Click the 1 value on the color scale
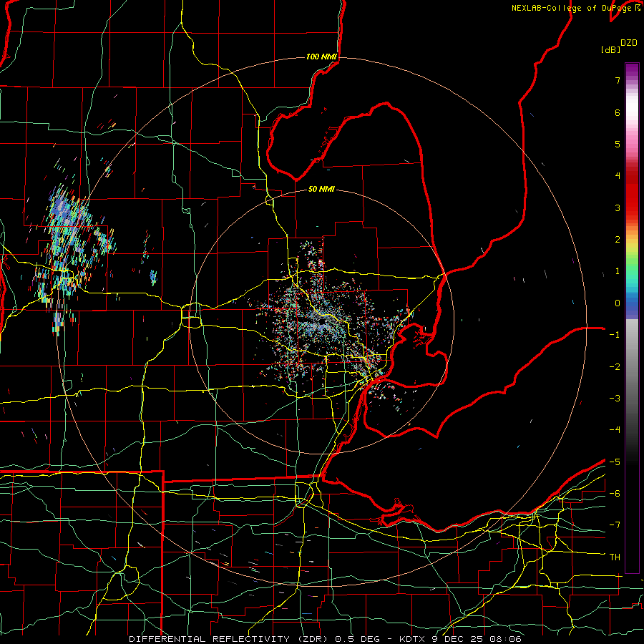 [618, 271]
